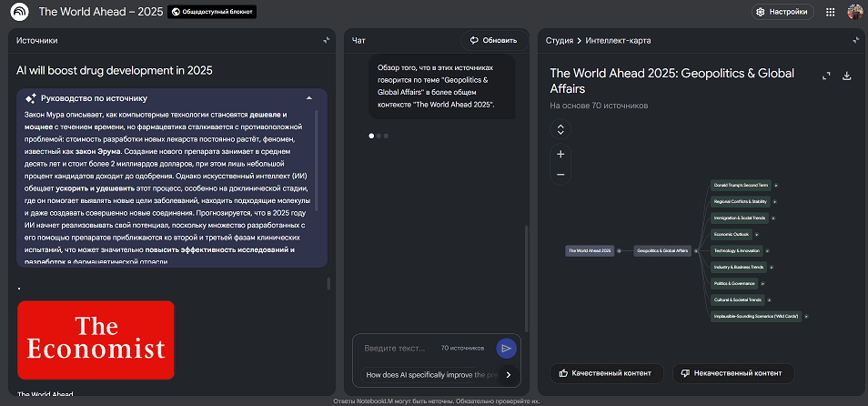Send the chat message
This screenshot has height=406, width=868.
click(506, 348)
